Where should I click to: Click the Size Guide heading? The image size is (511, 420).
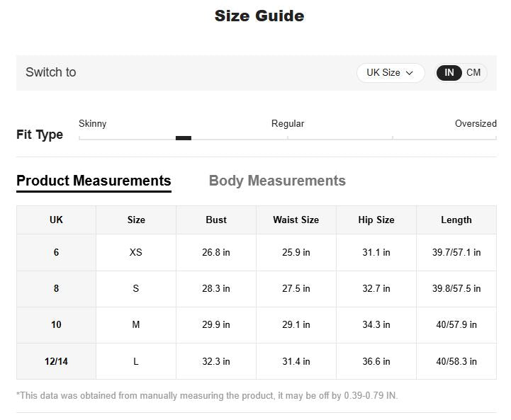point(259,16)
